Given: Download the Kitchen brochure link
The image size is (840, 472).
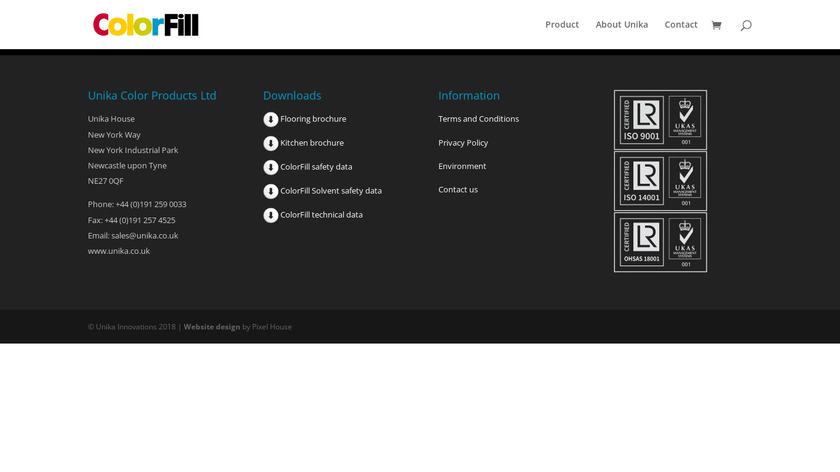Looking at the screenshot, I should click(312, 143).
